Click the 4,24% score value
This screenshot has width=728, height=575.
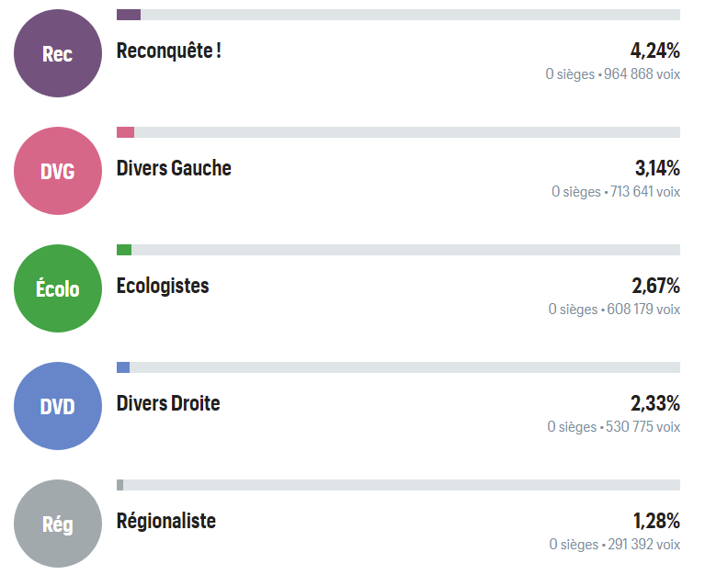[x=654, y=51]
